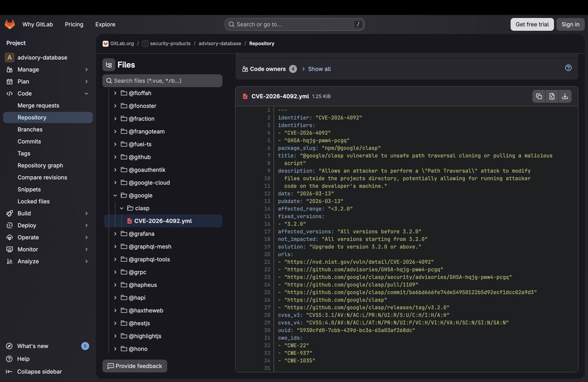Click the GitLab fox logo
Screen dimensions: 588x382
(x=10, y=24)
